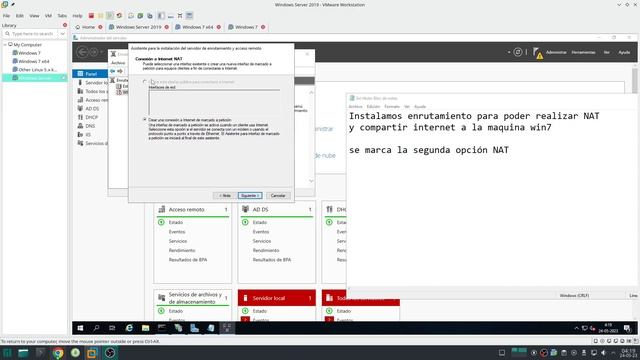Image resolution: width=640 pixels, height=360 pixels.
Task: Click the Local Server icon in the sidebar
Action: pyautogui.click(x=80, y=82)
